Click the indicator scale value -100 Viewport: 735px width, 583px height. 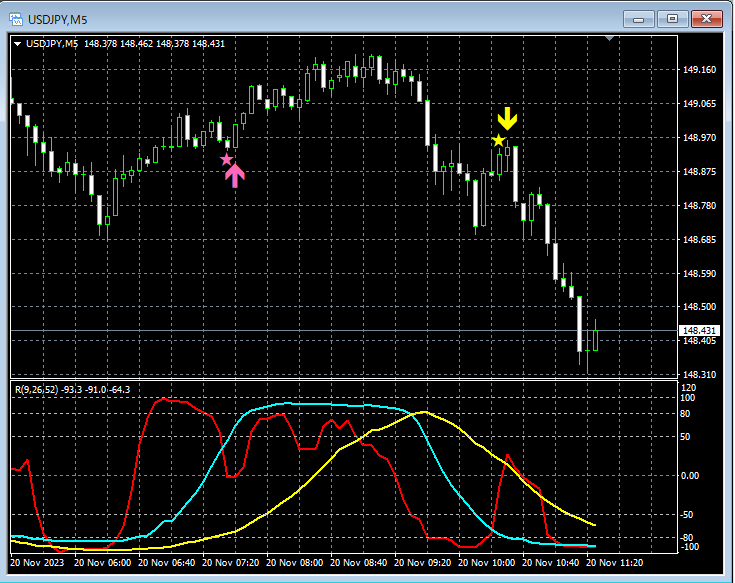689,546
